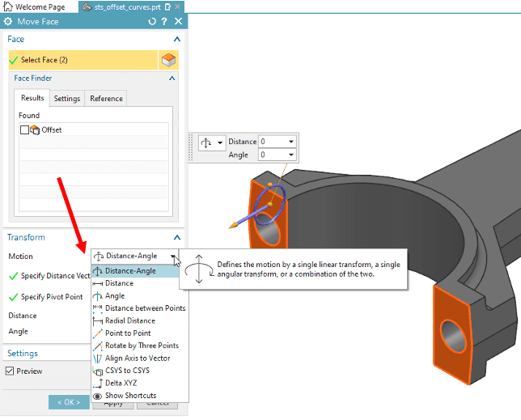Image resolution: width=521 pixels, height=420 pixels.
Task: Select Align Axis to Vector option
Action: click(x=138, y=358)
